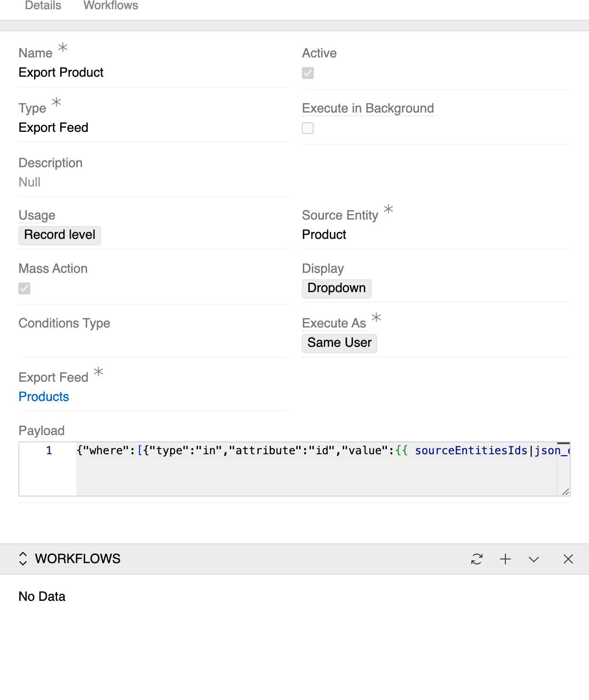Viewport: 589px width, 700px height.
Task: Open the Execute As selector
Action: click(339, 343)
